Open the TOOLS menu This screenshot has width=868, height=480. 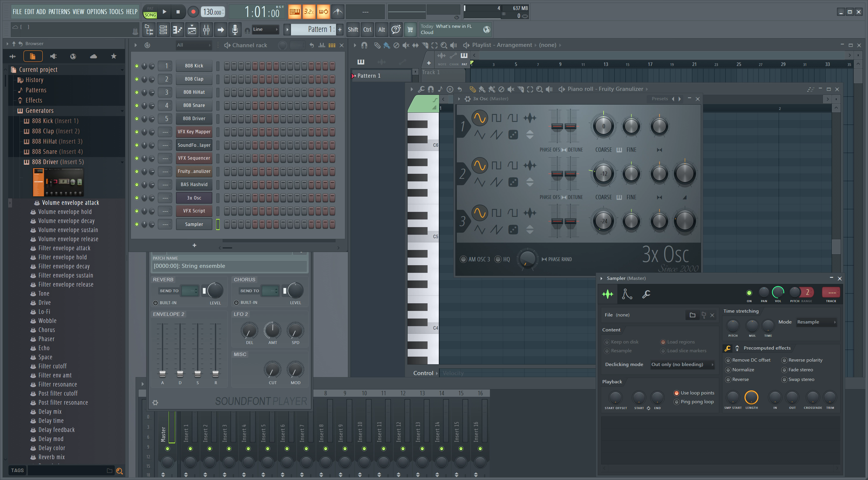pyautogui.click(x=116, y=12)
